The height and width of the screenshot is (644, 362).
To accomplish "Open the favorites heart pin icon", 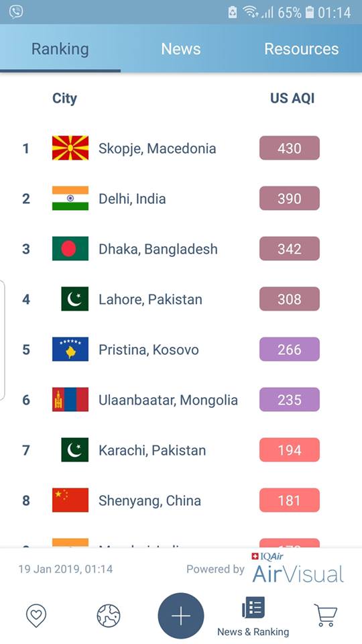I will click(36, 616).
